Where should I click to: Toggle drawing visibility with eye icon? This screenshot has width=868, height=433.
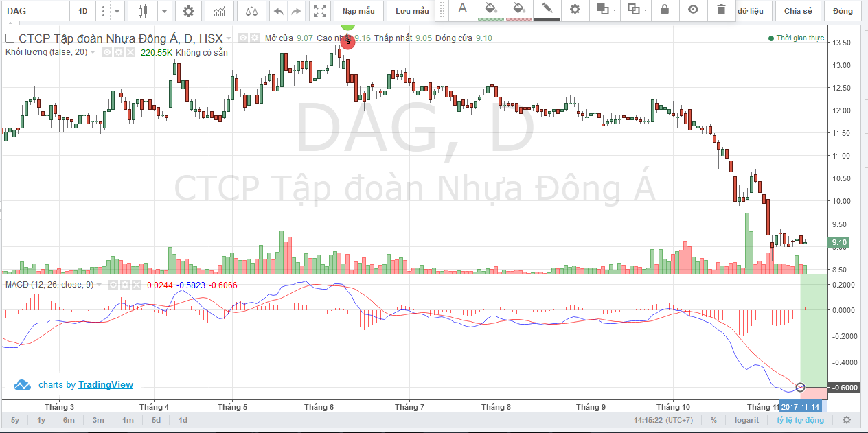pyautogui.click(x=693, y=10)
